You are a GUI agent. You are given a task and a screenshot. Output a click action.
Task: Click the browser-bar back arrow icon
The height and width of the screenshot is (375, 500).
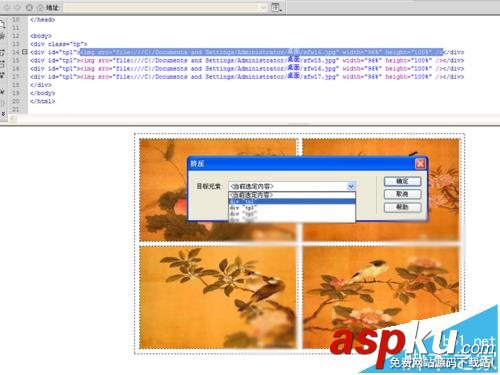tap(7, 7)
